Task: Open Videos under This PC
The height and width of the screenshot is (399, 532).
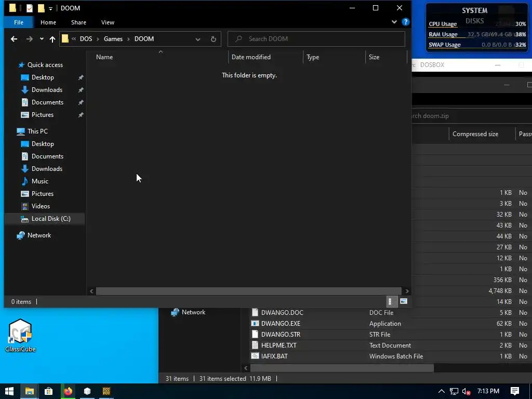Action: pos(41,206)
